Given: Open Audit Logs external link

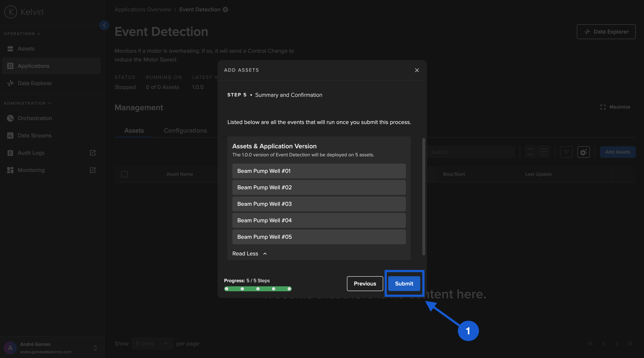Looking at the screenshot, I should [x=93, y=153].
